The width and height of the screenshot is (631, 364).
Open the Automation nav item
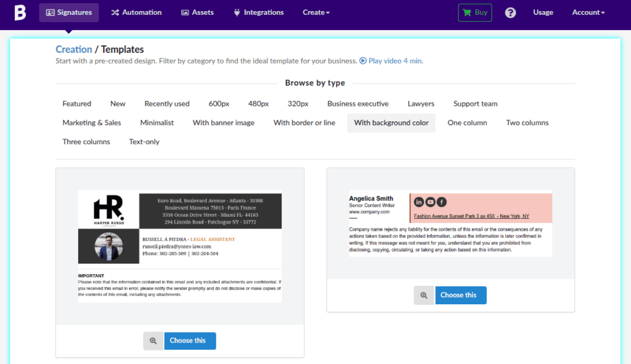(136, 12)
